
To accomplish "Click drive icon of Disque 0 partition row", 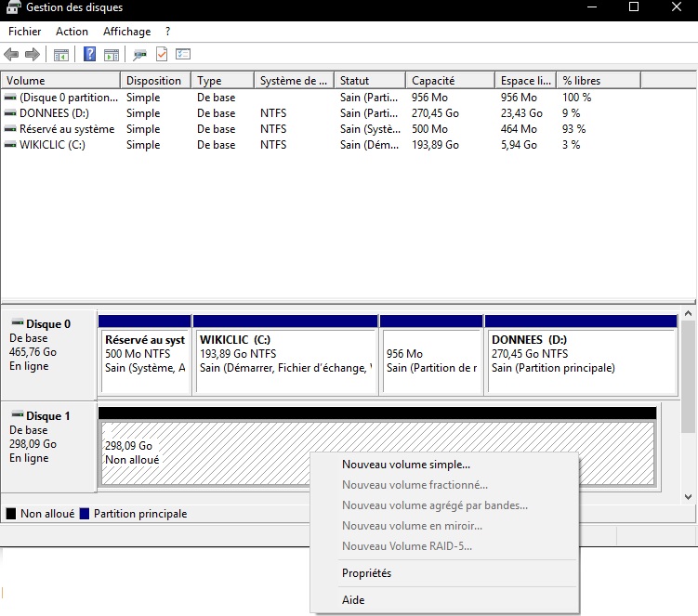I will (x=10, y=98).
